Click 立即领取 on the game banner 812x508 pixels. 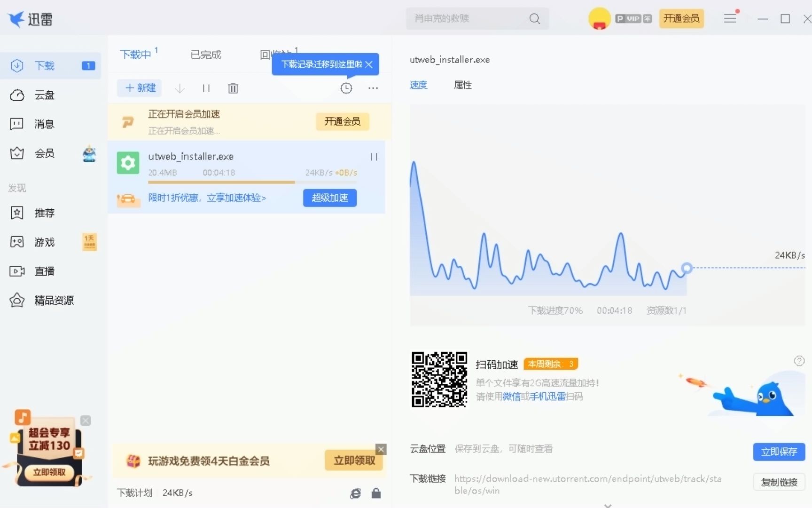tap(354, 460)
